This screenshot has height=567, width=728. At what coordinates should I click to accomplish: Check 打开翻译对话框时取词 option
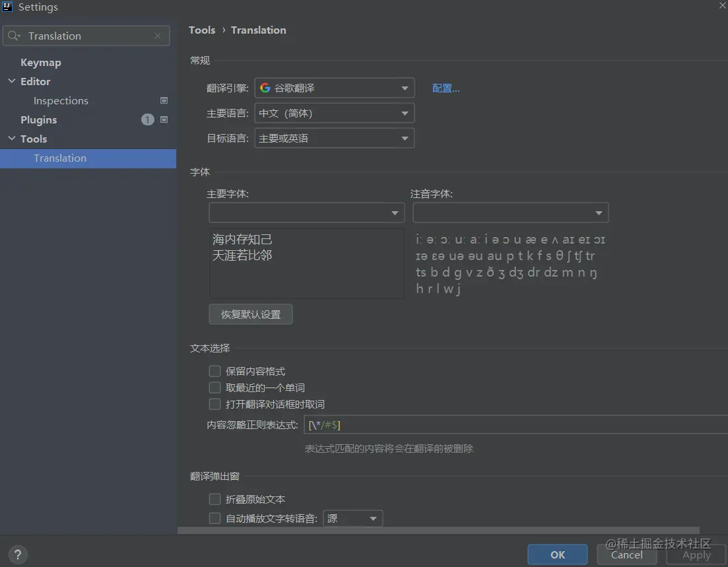[215, 404]
